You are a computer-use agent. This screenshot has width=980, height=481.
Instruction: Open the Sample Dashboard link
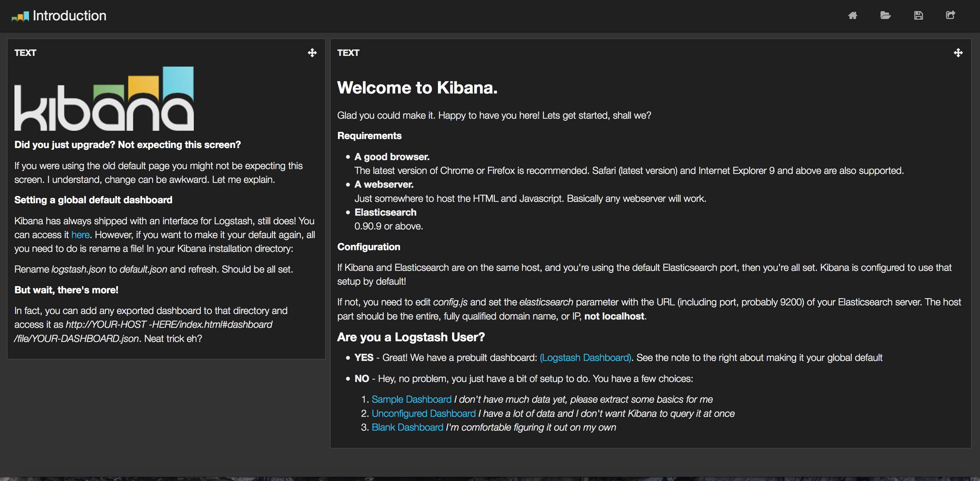tap(411, 399)
